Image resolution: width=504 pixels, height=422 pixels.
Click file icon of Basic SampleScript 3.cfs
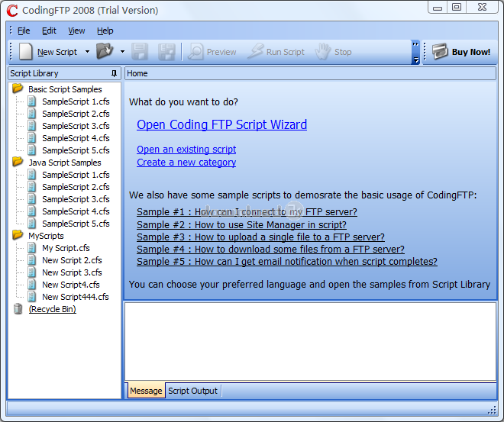(x=31, y=126)
